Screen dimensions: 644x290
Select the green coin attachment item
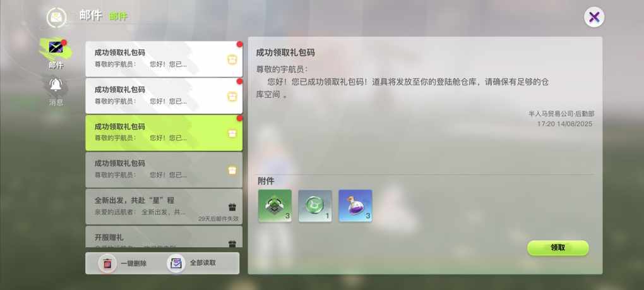pyautogui.click(x=315, y=206)
